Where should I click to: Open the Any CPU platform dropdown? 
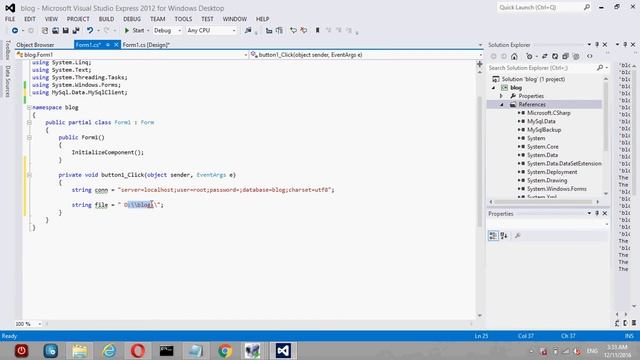[x=211, y=30]
